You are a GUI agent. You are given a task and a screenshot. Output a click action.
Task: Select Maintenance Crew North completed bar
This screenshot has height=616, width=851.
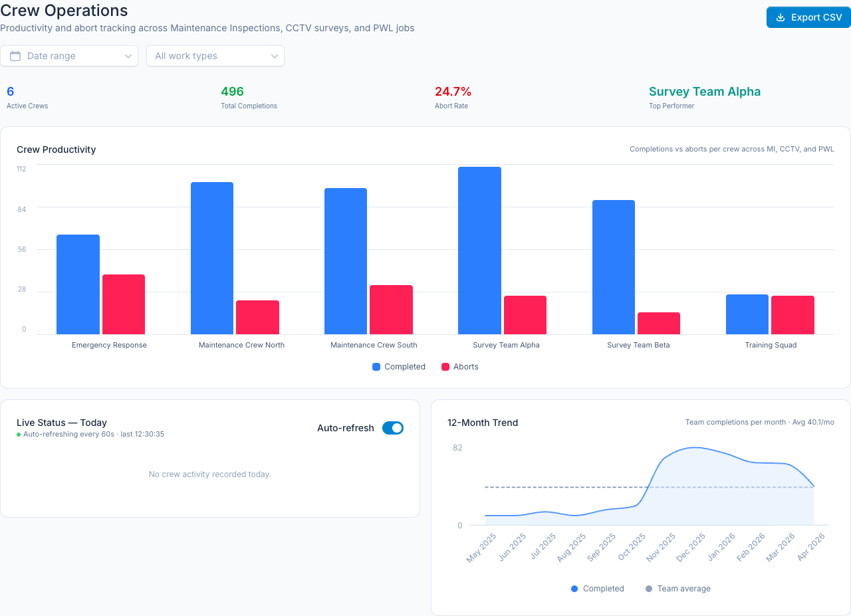click(212, 258)
